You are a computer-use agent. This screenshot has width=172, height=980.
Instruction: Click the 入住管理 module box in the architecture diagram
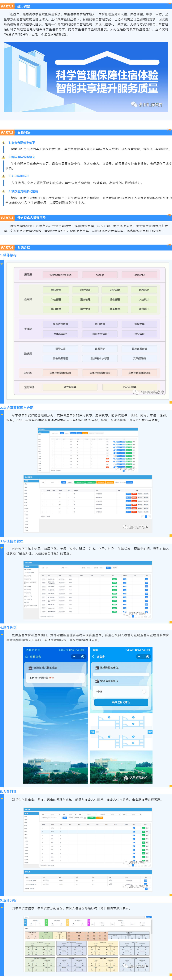[x=56, y=299]
